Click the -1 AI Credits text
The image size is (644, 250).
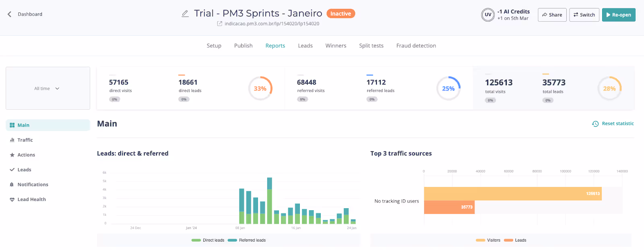pos(514,12)
